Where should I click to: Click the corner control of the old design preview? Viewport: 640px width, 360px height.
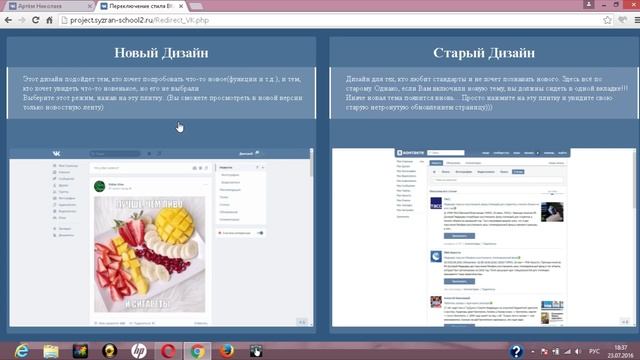click(x=625, y=322)
